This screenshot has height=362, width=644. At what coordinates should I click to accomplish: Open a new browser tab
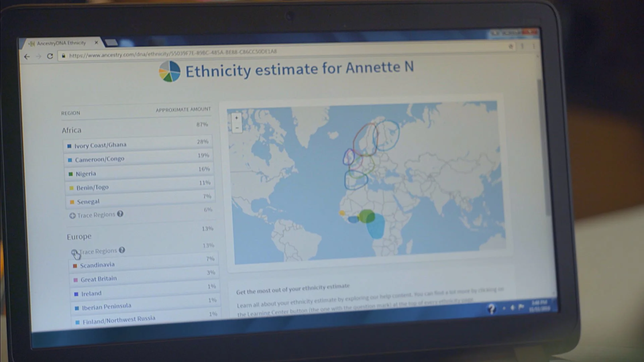tap(111, 42)
